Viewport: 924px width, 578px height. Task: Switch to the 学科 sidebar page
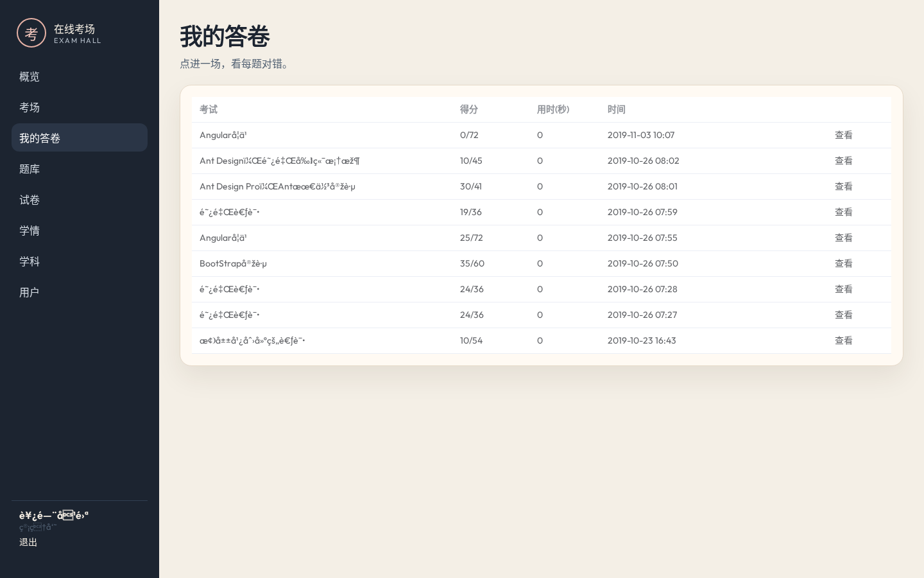click(x=80, y=261)
